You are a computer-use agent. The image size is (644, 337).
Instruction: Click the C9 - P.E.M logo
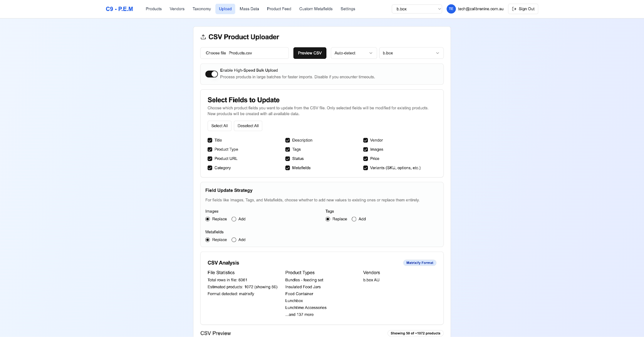click(119, 9)
